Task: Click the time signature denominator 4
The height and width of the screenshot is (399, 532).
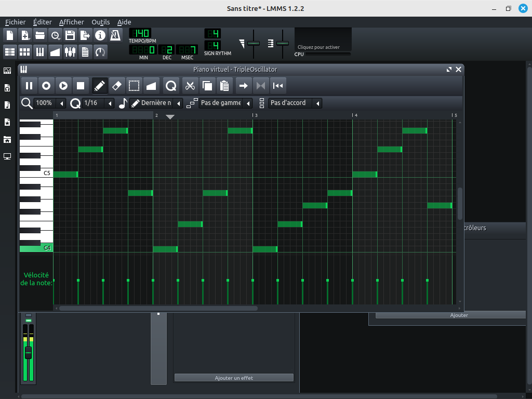Action: pos(212,45)
